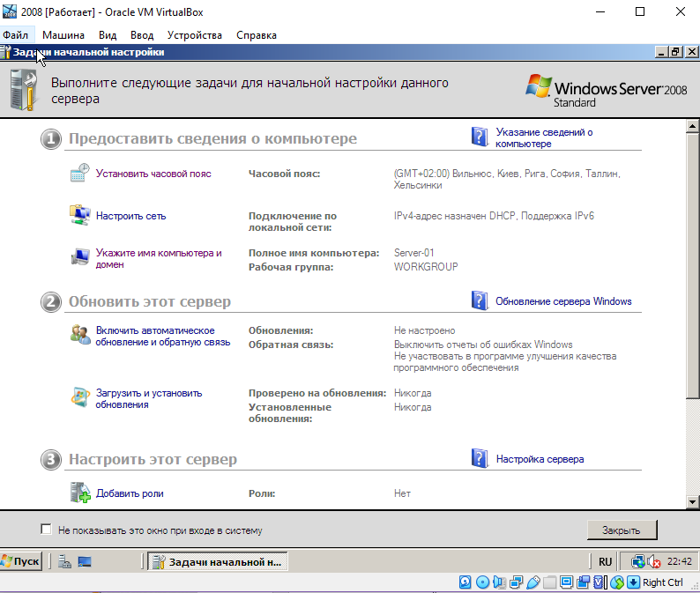Viewport: 700px width, 593px height.
Task: Click VirtualBox keyboard capture arrow indicator
Action: (x=633, y=582)
